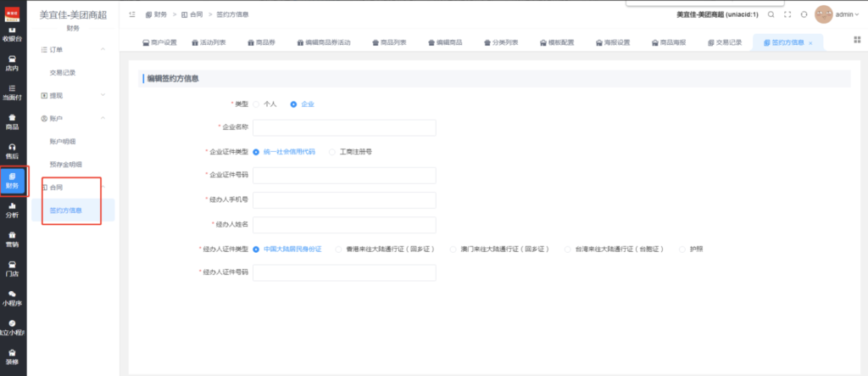Viewport: 868px width, 376px height.
Task: Open 独立小程序 in the dark sidebar
Action: tap(12, 328)
